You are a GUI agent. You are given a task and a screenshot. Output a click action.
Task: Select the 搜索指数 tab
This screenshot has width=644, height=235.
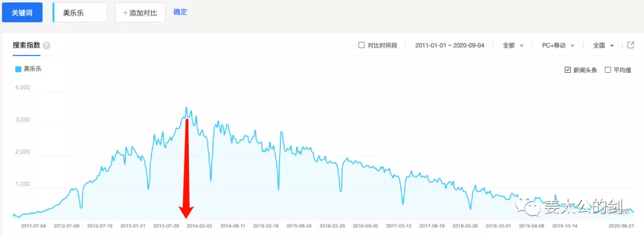point(26,45)
